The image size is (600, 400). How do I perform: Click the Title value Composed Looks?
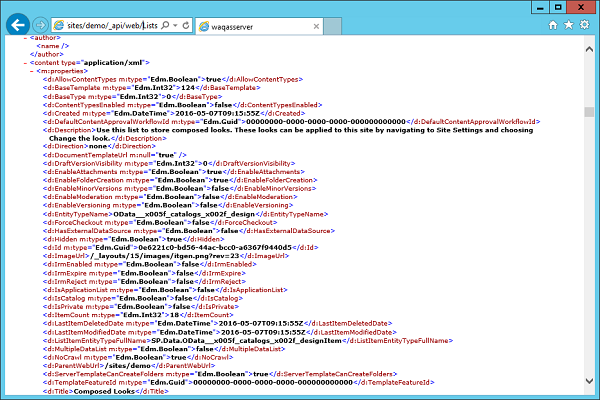(x=104, y=391)
